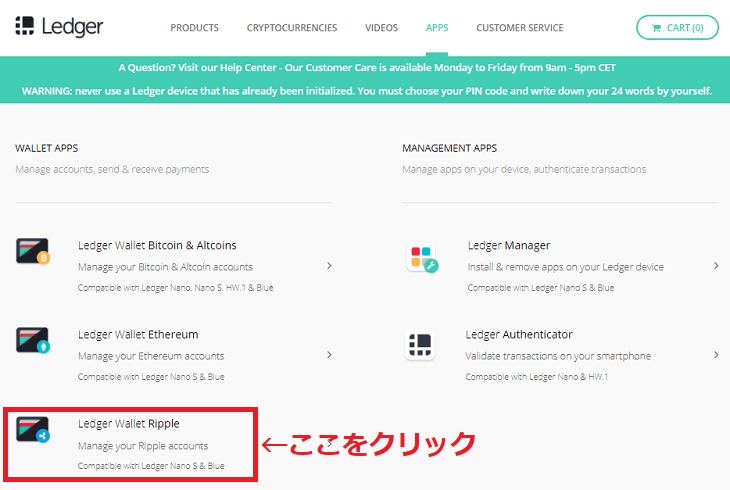Click 'Manage your Ethereum accounts' text
The height and width of the screenshot is (490, 730).
(x=151, y=356)
